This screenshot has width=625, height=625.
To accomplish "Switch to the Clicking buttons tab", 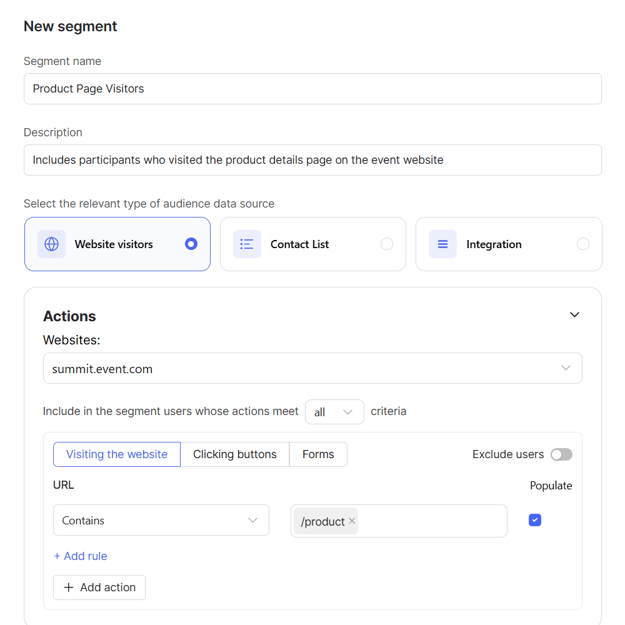I will point(235,454).
